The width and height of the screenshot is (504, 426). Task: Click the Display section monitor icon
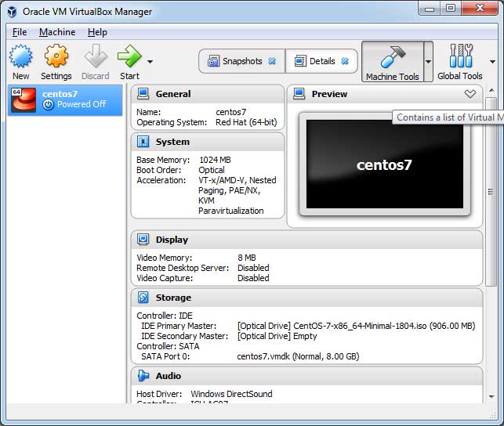[143, 240]
